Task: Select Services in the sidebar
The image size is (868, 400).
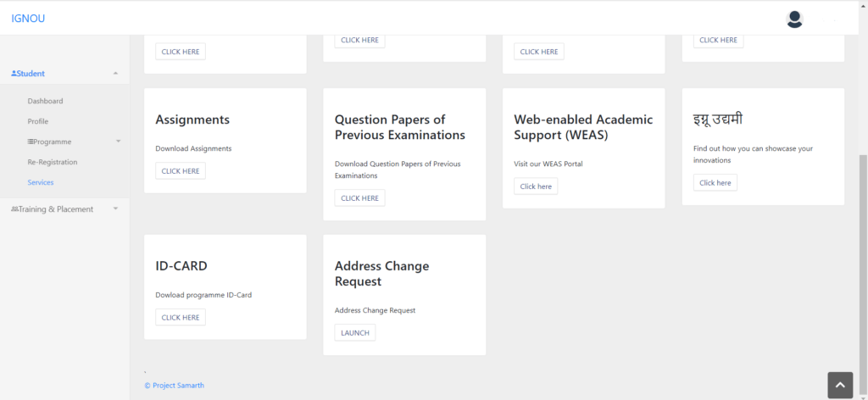Action: [41, 182]
